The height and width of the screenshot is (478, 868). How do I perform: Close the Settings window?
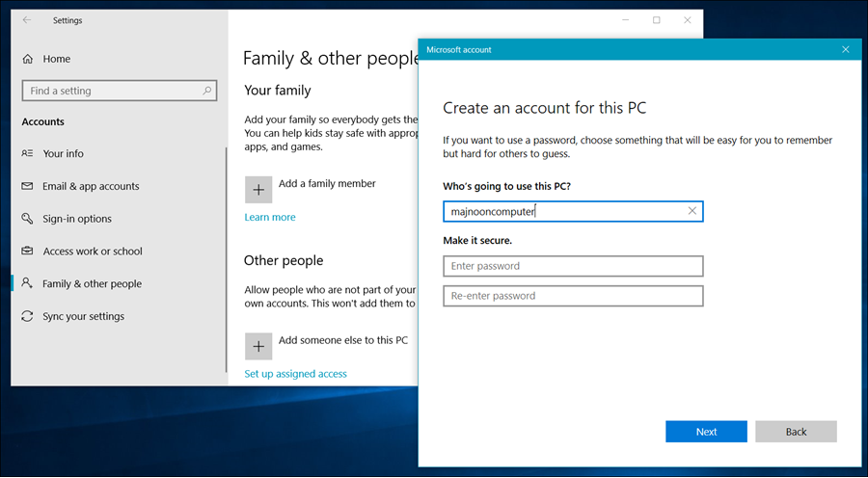click(x=688, y=20)
